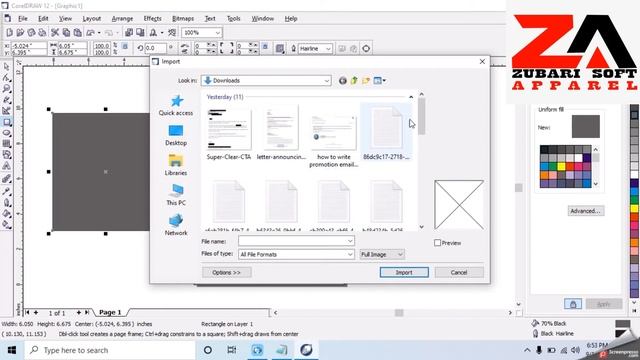Click the Type here to search box
This screenshot has height=360, width=640.
110,350
